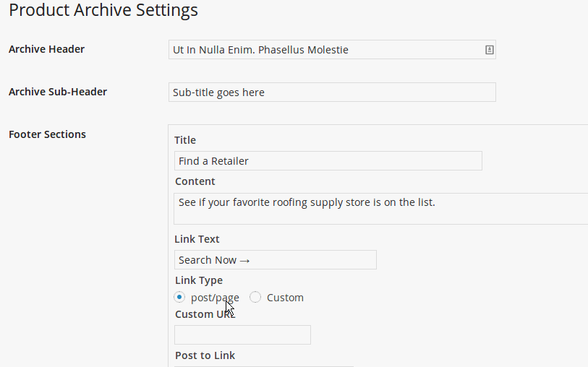The height and width of the screenshot is (367, 588).
Task: Click the 'Footer Sections' label
Action: point(47,134)
